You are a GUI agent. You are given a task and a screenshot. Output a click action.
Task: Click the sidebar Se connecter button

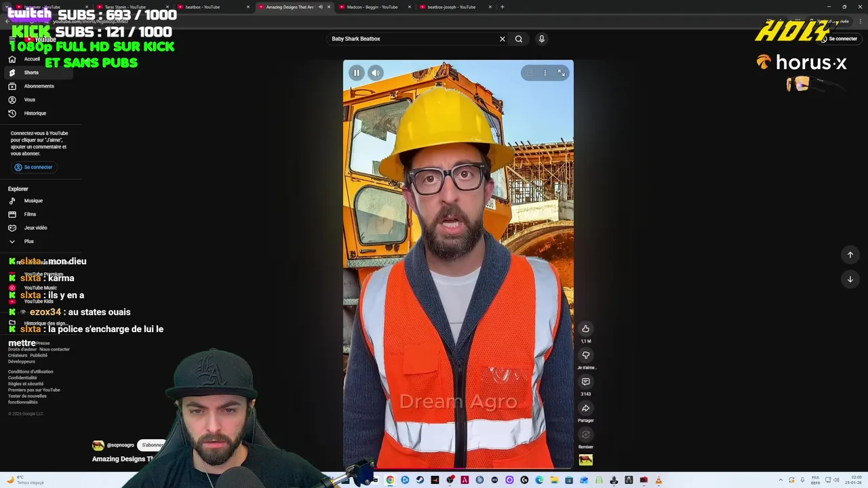click(33, 167)
